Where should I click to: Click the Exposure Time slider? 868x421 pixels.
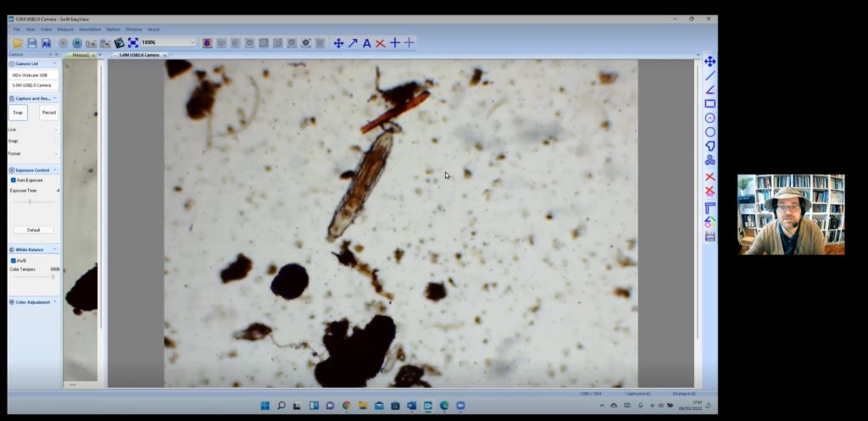pos(31,202)
